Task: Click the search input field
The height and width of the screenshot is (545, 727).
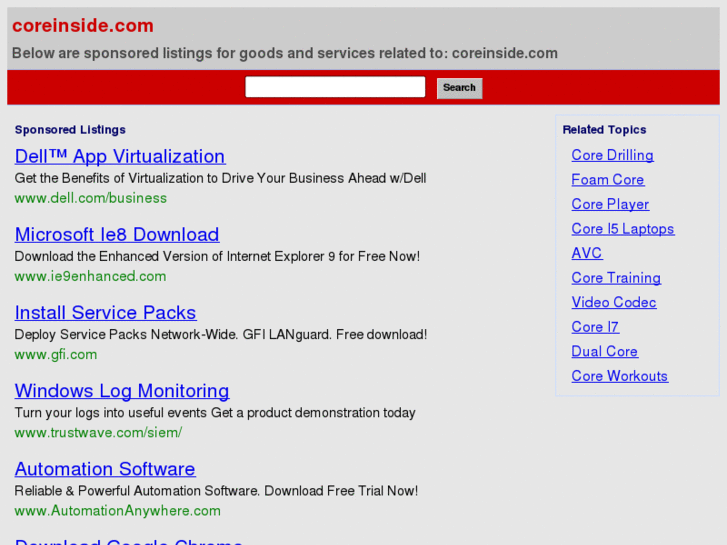Action: [335, 87]
